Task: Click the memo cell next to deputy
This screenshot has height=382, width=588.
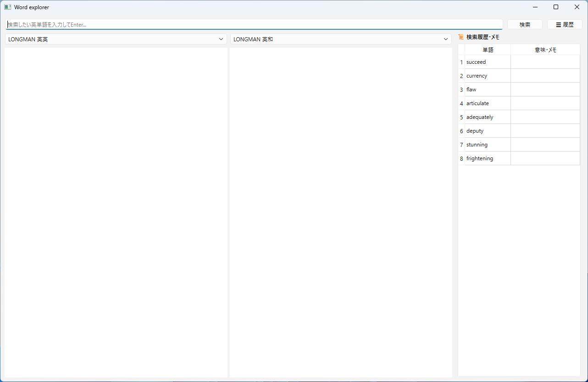Action: pyautogui.click(x=545, y=131)
